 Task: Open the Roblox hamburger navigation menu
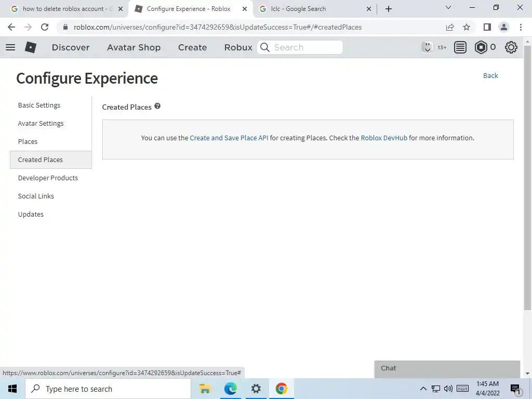pyautogui.click(x=10, y=47)
